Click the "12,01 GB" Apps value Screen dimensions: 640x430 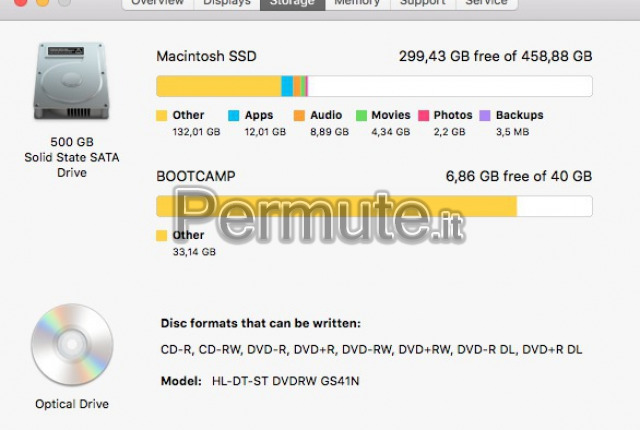click(x=265, y=132)
